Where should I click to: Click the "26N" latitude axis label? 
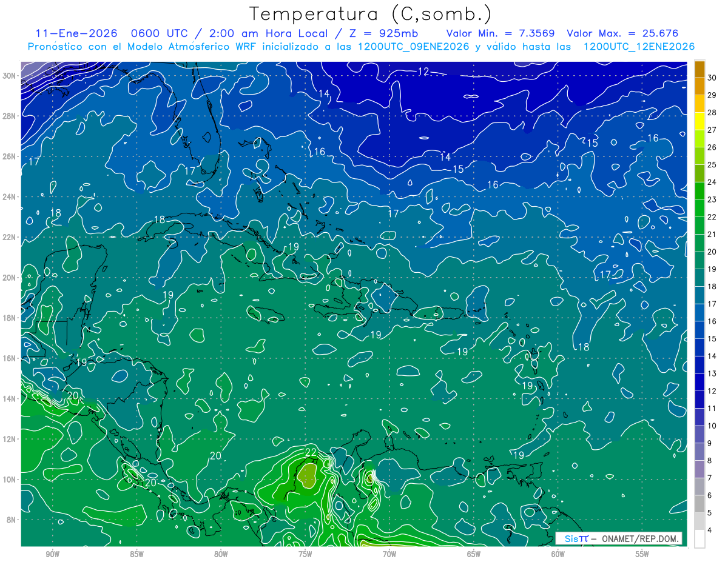click(x=9, y=156)
